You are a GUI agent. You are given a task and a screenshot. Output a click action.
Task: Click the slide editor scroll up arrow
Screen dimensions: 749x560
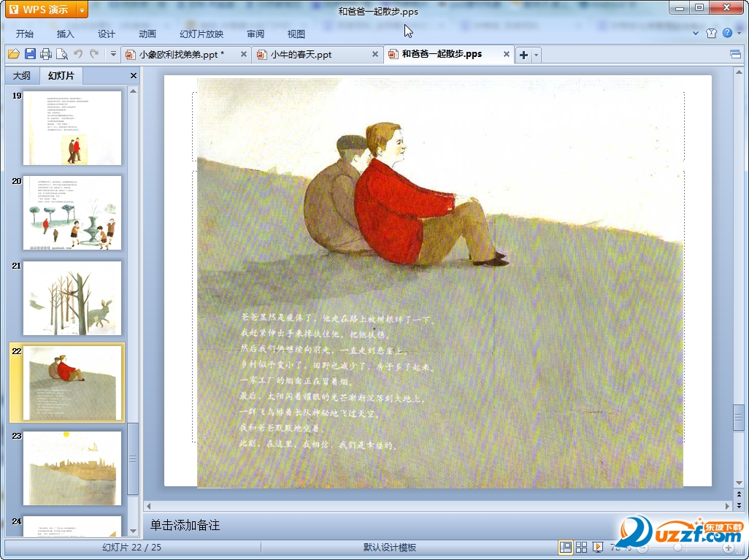739,72
